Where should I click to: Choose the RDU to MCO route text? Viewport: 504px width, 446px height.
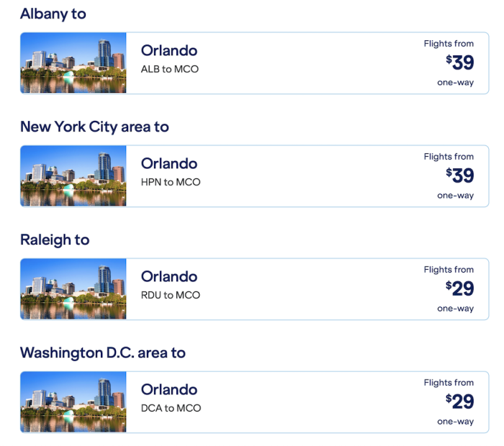point(171,295)
